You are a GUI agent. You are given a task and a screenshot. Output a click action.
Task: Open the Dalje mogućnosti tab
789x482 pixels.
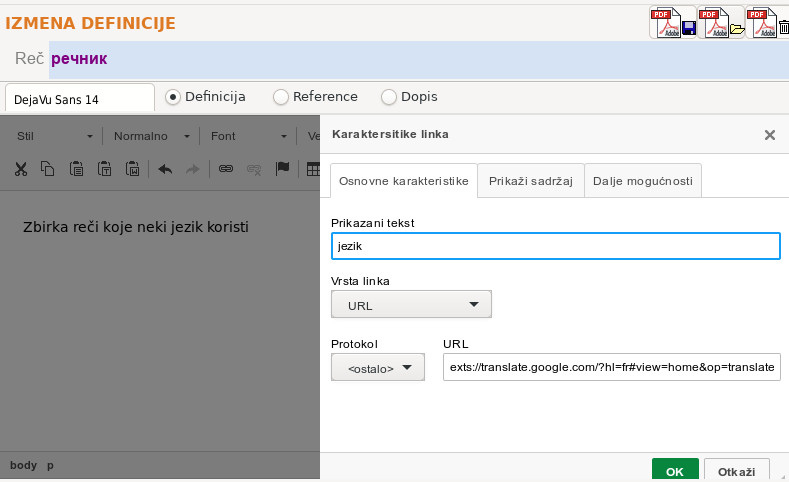click(x=643, y=181)
